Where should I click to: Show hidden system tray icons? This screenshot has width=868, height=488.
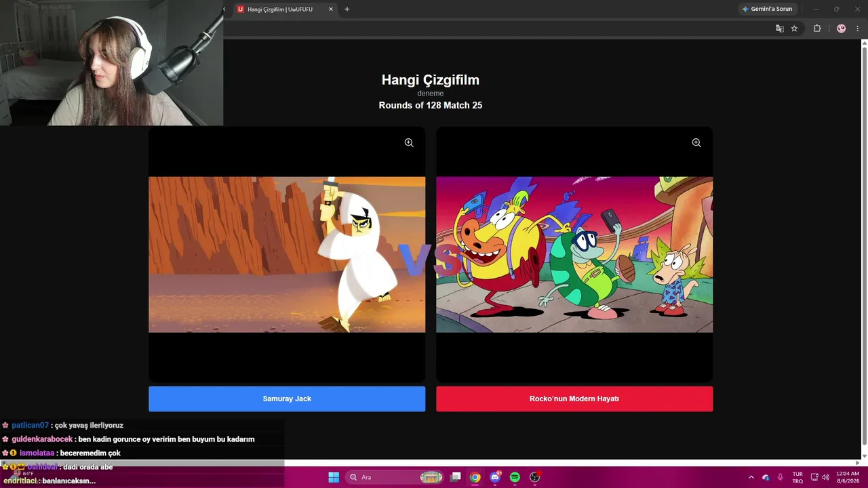751,477
